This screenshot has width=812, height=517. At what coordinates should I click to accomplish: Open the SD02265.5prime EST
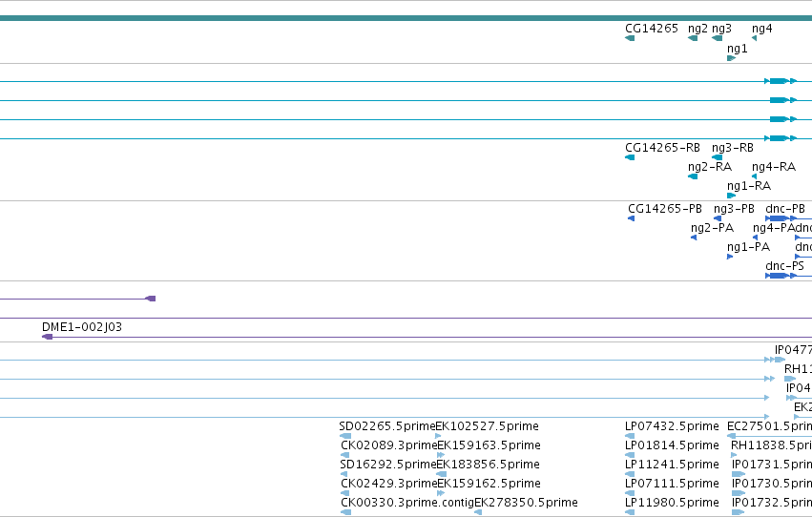point(344,436)
